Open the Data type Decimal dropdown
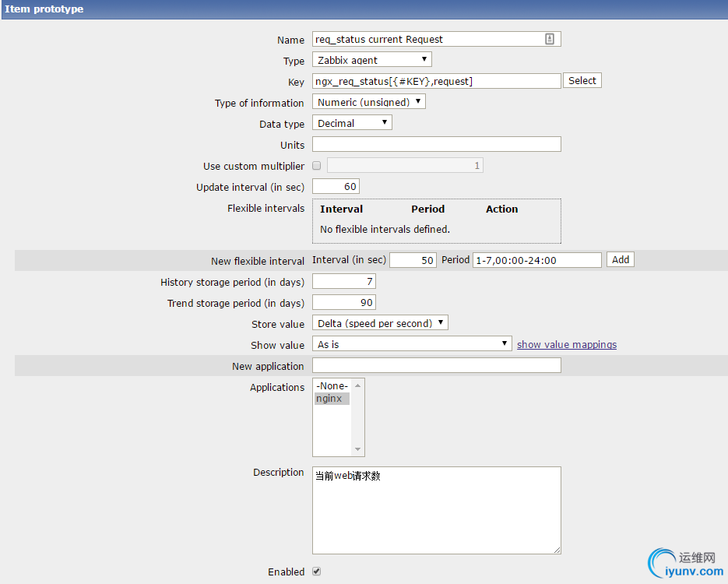 [x=352, y=122]
